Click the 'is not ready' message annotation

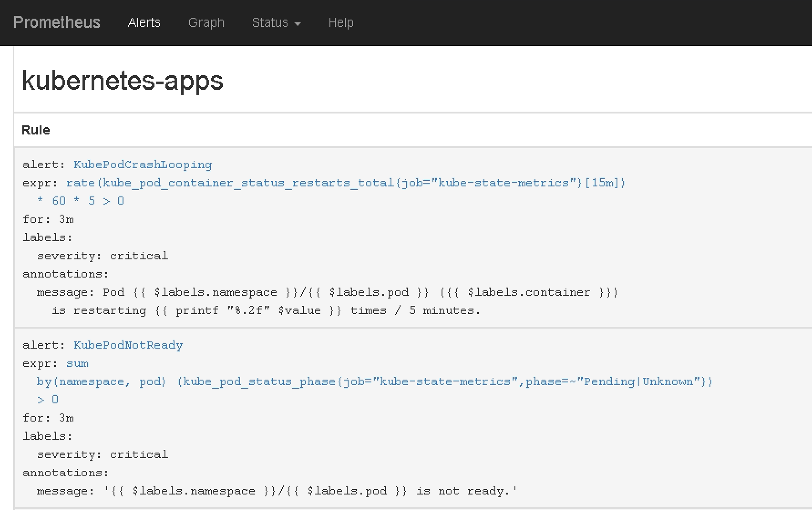(277, 491)
